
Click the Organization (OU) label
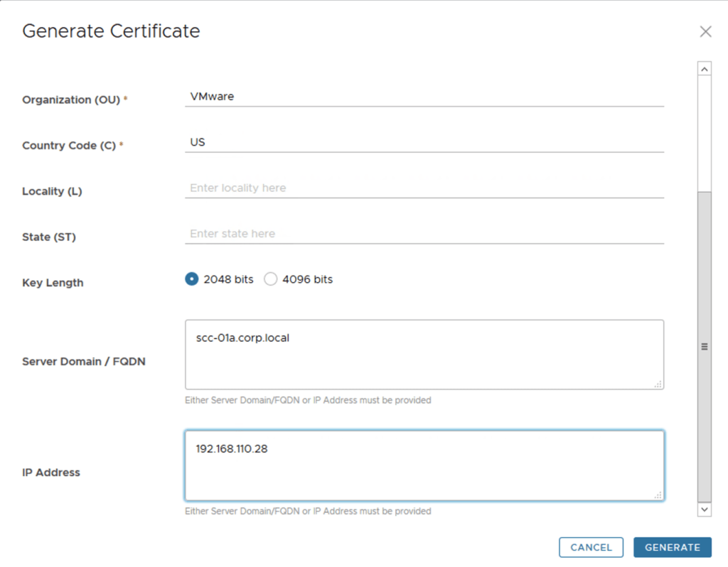[71, 100]
